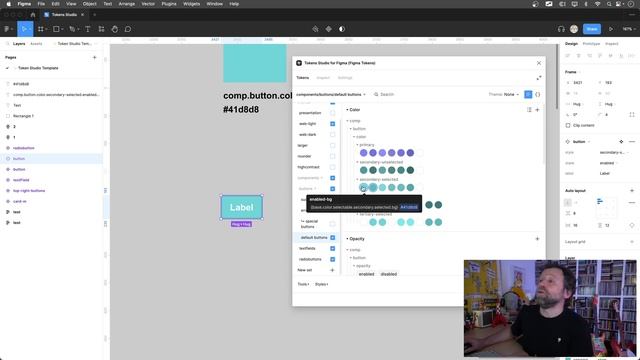Open the Plugins menu
Screen dimensions: 640x360
(x=169, y=4)
